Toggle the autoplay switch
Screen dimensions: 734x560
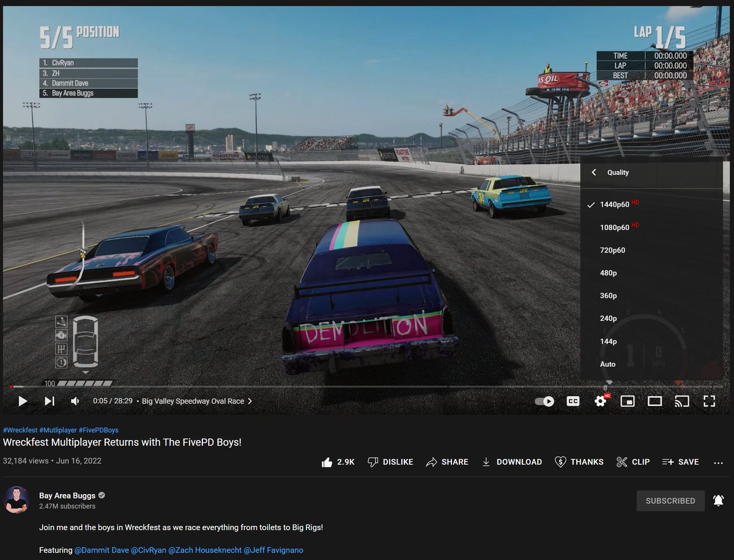(544, 401)
